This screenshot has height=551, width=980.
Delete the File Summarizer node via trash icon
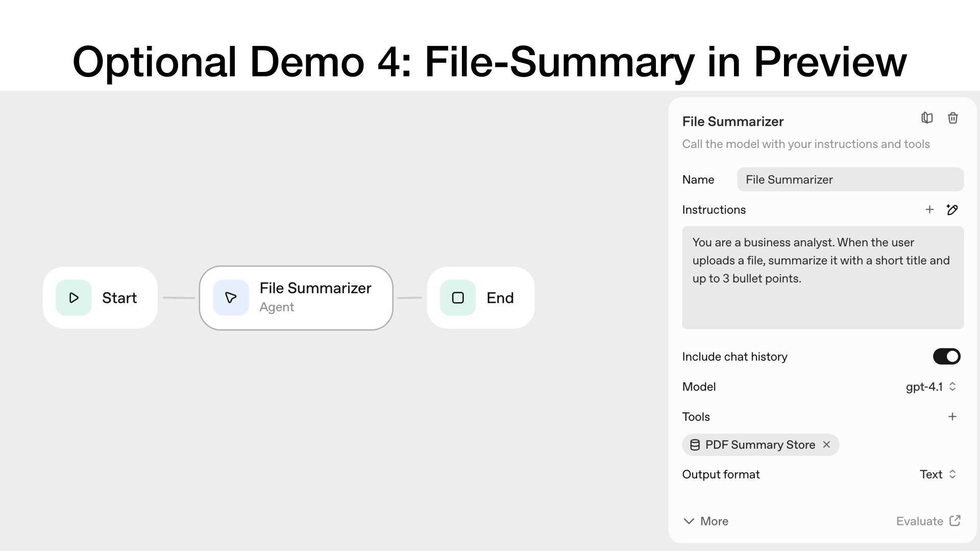pyautogui.click(x=952, y=118)
